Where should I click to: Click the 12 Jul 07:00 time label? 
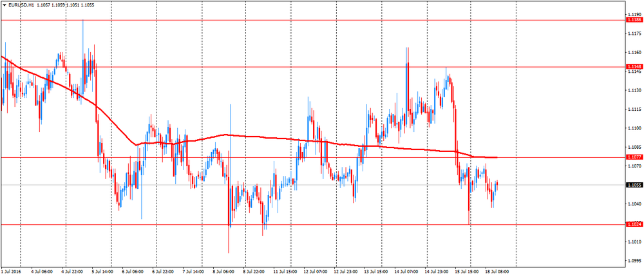point(314,272)
